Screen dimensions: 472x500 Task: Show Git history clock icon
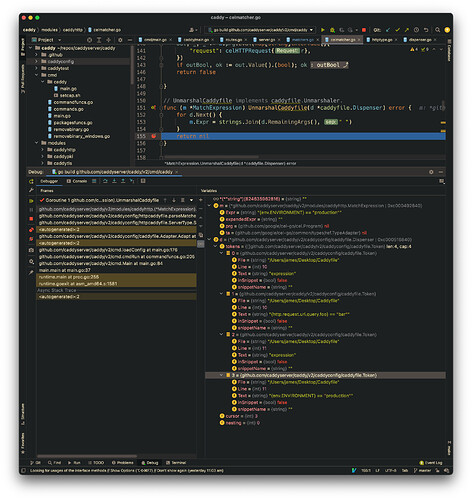tap(416, 30)
